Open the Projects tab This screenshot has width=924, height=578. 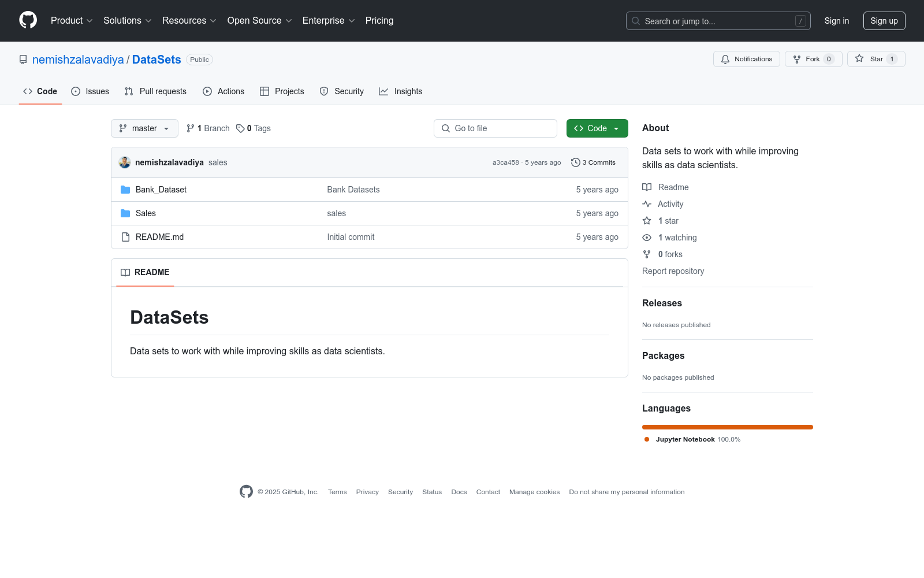click(282, 91)
